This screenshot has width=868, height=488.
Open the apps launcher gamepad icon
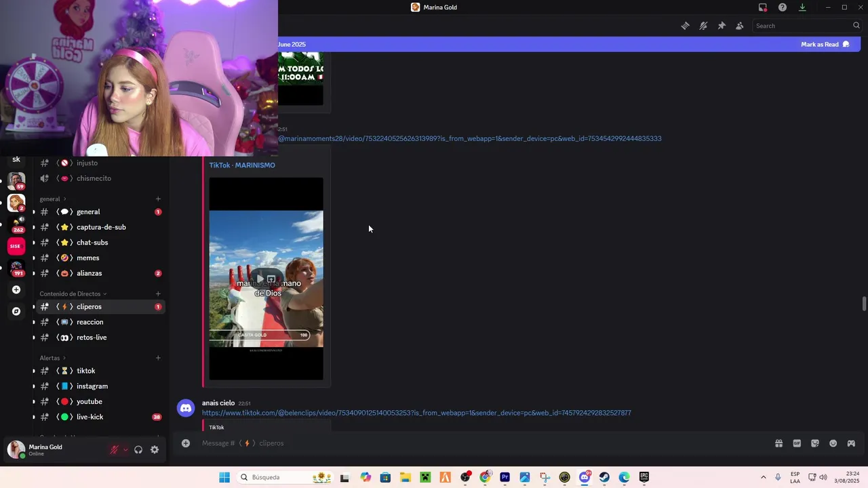(x=851, y=443)
